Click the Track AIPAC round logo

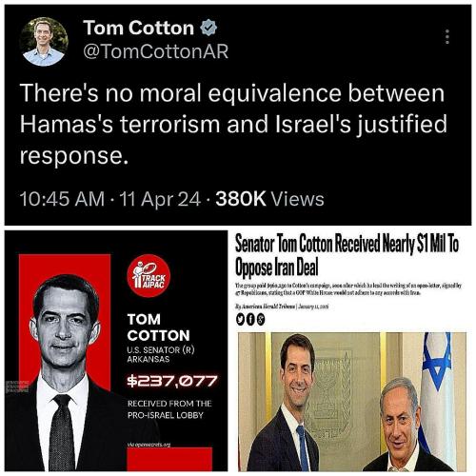149,276
